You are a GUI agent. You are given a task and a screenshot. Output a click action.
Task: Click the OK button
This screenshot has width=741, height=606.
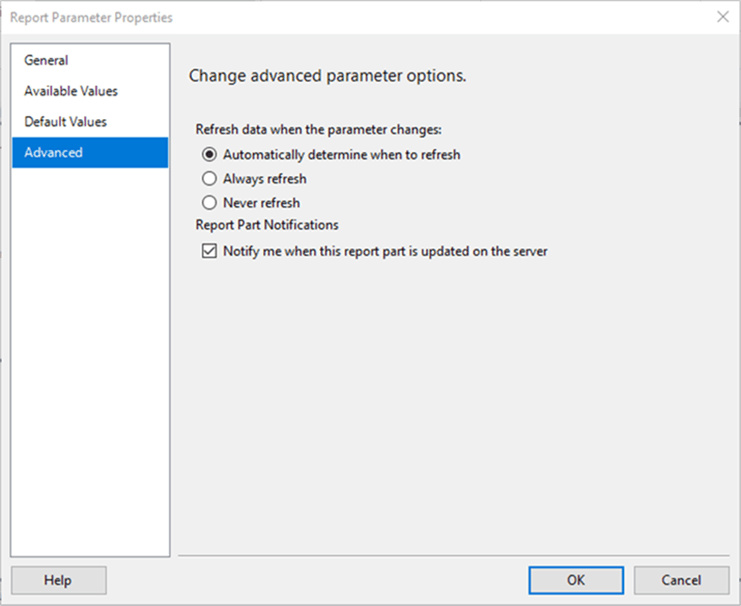coord(576,580)
